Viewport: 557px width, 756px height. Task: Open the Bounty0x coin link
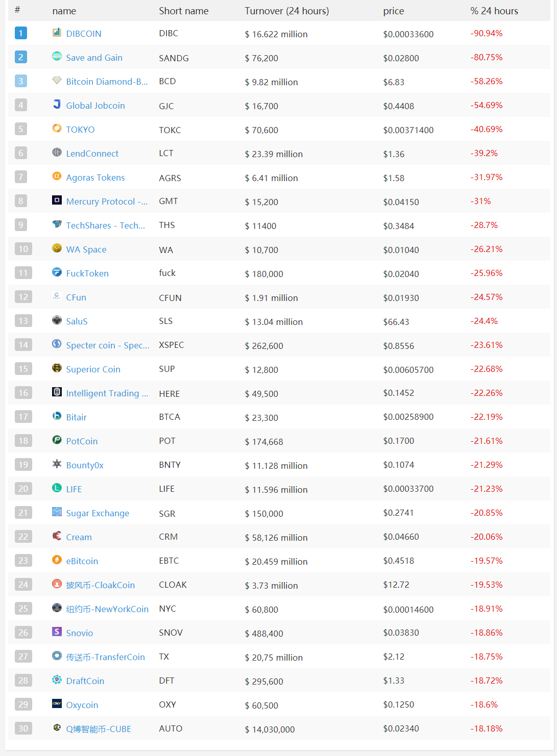pos(85,465)
